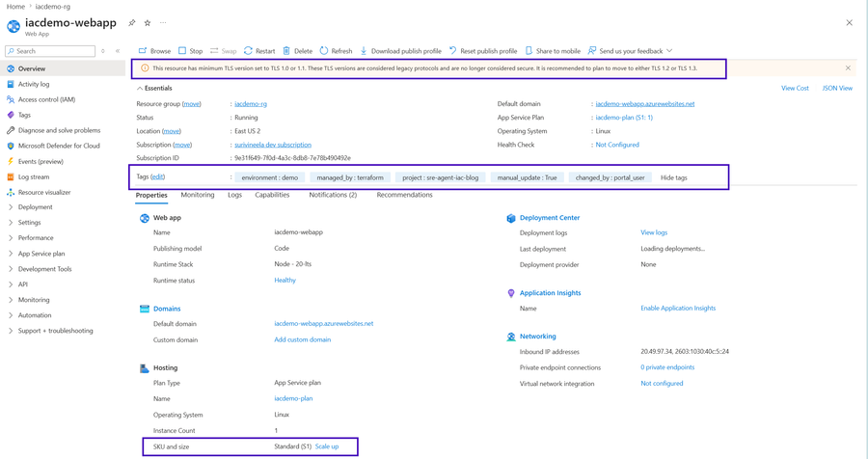Screen dimensions: 868x459
Task: Switch to the Recommendations tab
Action: pyautogui.click(x=405, y=195)
